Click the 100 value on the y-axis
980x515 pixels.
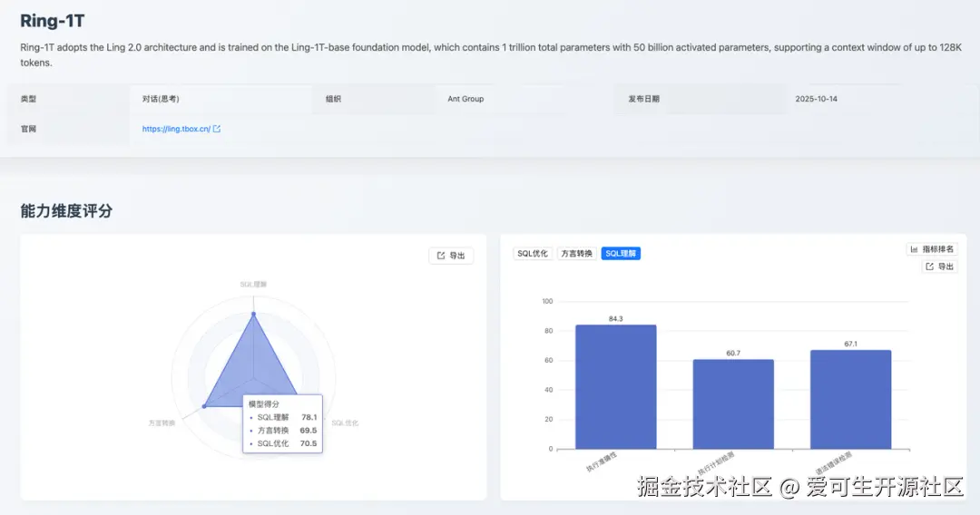click(x=547, y=301)
